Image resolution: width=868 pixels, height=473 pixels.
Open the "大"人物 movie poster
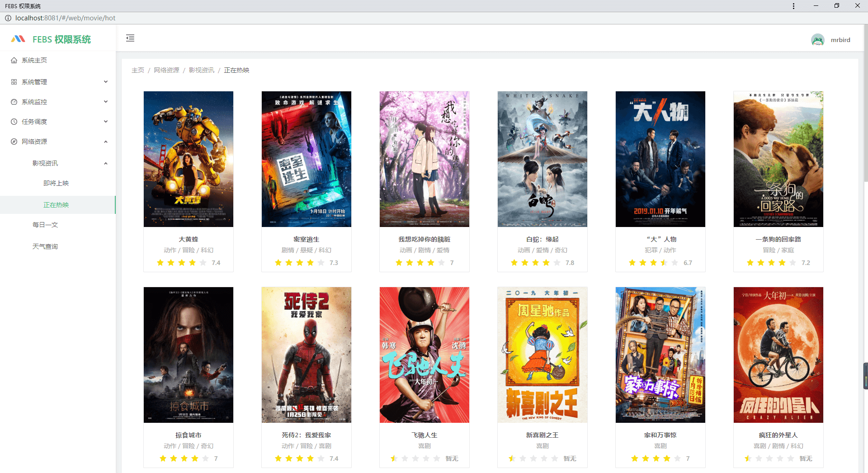[x=660, y=159]
